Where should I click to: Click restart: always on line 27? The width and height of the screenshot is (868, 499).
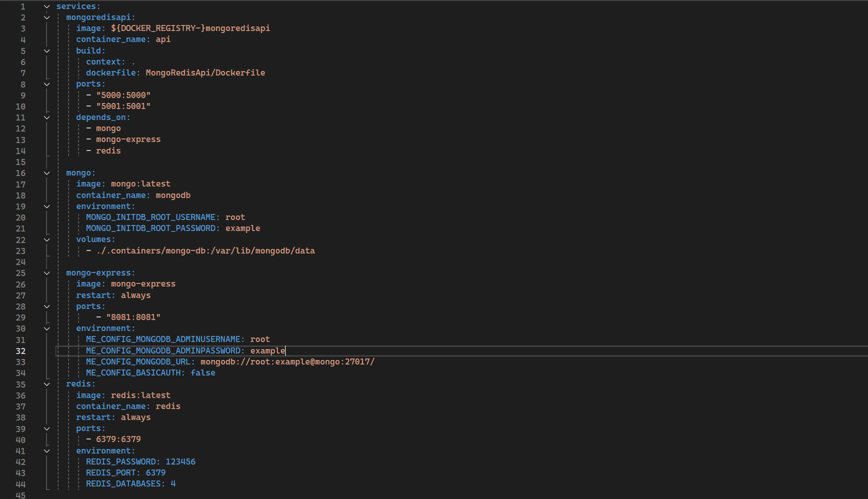pos(113,295)
